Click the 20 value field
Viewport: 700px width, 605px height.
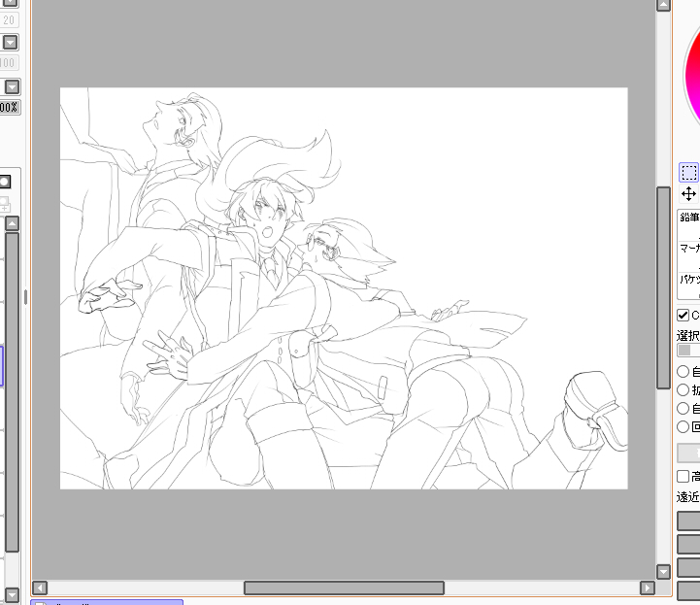coord(9,19)
